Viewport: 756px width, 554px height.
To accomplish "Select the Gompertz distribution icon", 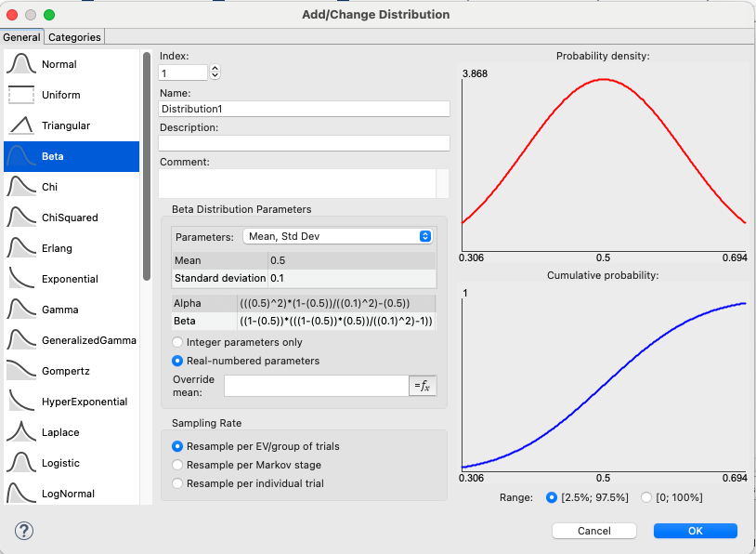I will coord(21,372).
